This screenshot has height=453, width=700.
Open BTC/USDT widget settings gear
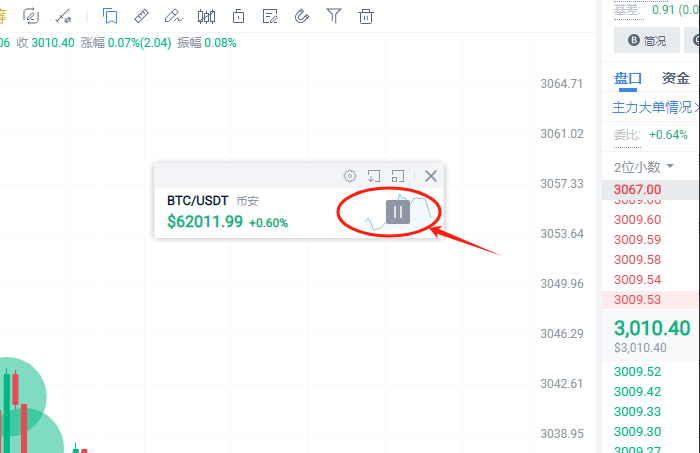click(350, 176)
